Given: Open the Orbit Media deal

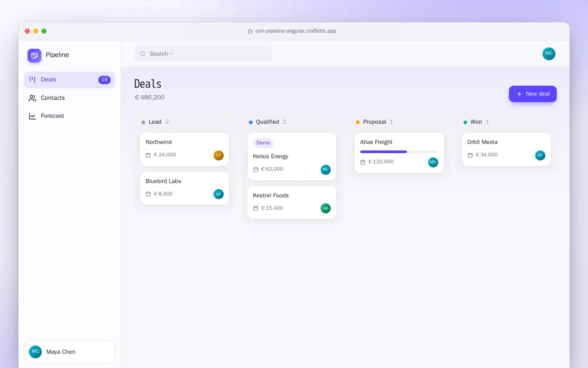Looking at the screenshot, I should (506, 149).
